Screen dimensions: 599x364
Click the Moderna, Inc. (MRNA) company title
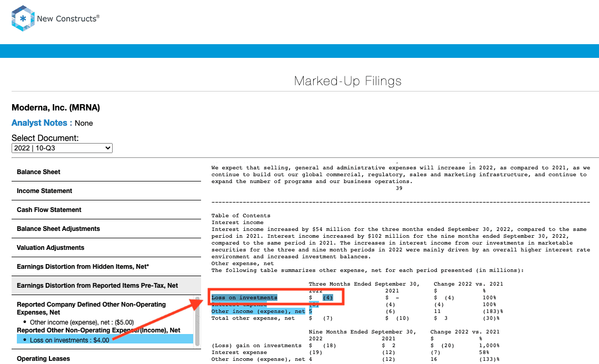click(56, 108)
